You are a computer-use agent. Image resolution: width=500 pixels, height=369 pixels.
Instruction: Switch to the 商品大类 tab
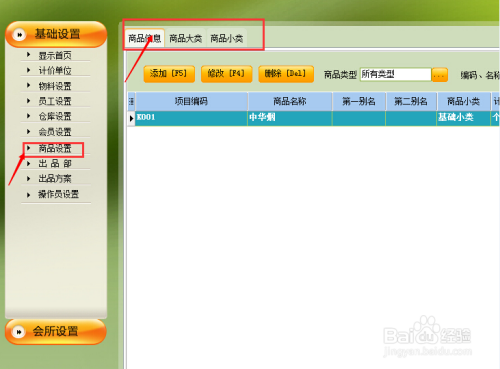(x=186, y=39)
